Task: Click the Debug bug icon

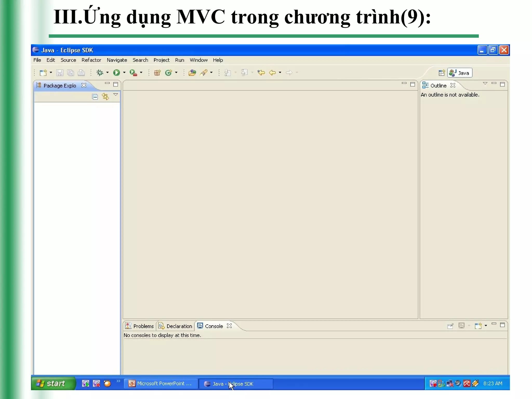Action: (x=100, y=73)
